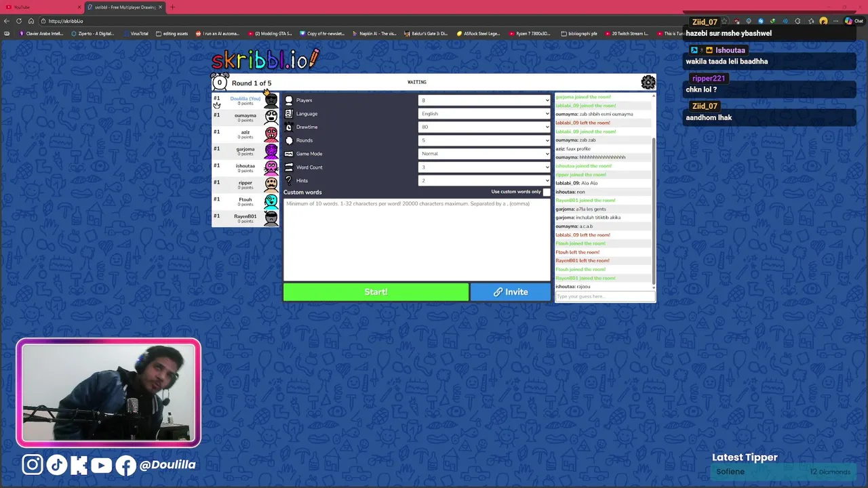Open the Rounds dropdown showing 5
Screen dimensions: 868x488
pyautogui.click(x=484, y=140)
